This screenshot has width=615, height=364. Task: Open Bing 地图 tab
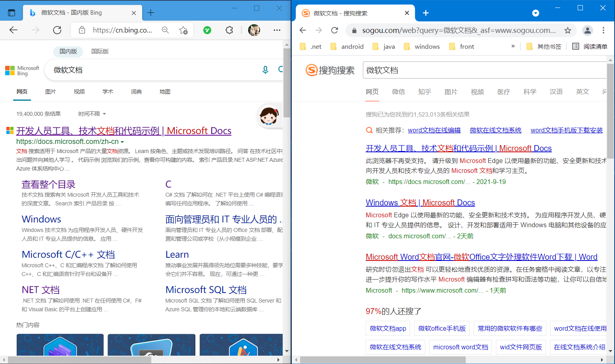coord(165,92)
